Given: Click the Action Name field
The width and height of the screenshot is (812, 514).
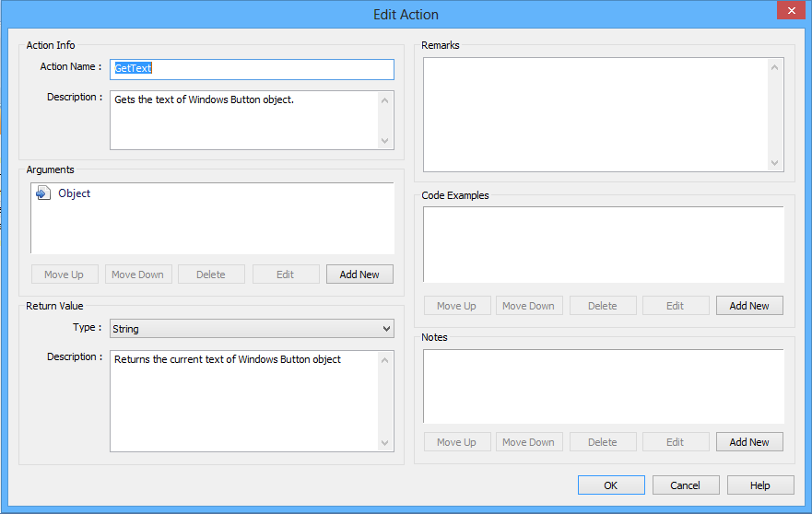Looking at the screenshot, I should click(x=252, y=69).
